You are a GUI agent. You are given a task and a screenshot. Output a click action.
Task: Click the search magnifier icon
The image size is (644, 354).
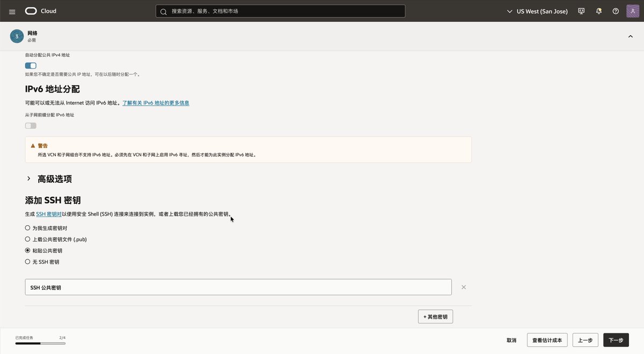point(163,11)
